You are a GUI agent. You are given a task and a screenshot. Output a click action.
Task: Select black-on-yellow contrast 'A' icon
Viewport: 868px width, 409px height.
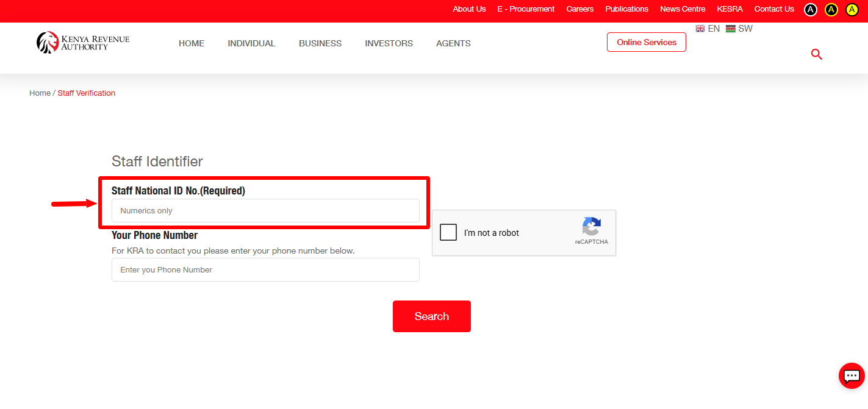coord(852,9)
